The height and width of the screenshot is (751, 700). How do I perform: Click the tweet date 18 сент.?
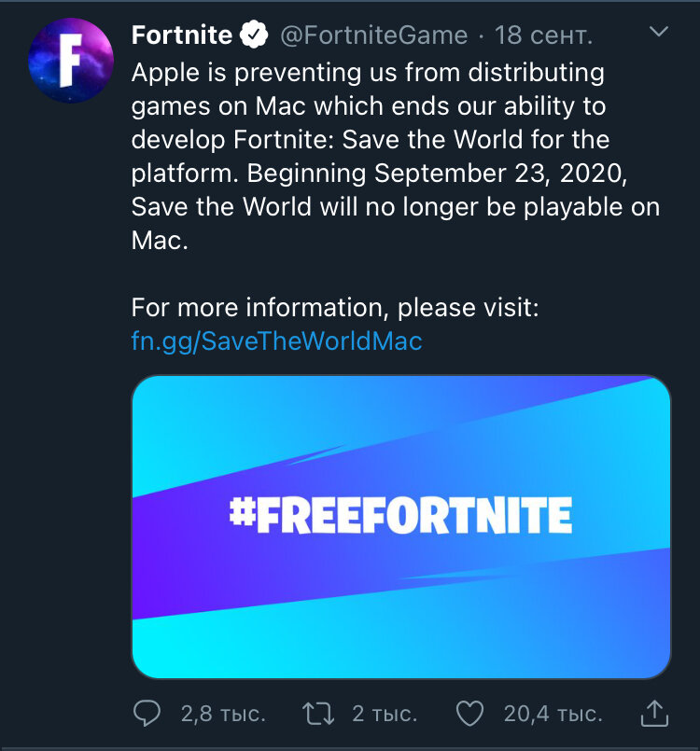click(x=543, y=35)
